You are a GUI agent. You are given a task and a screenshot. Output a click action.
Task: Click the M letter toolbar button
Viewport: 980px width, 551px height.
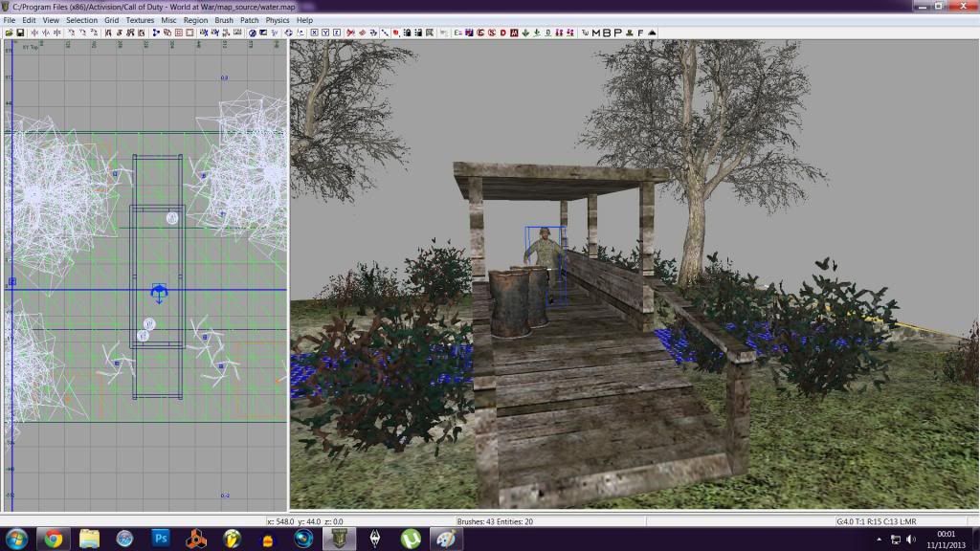pyautogui.click(x=595, y=33)
